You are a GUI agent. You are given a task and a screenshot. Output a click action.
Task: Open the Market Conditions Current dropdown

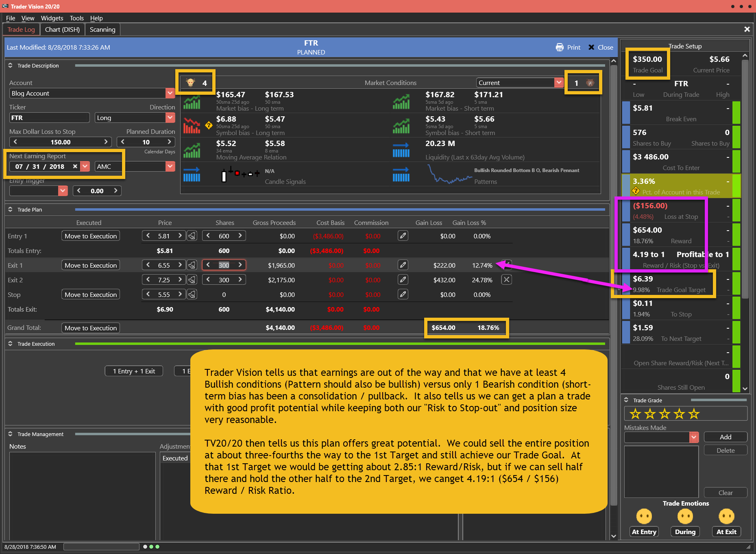pos(559,83)
